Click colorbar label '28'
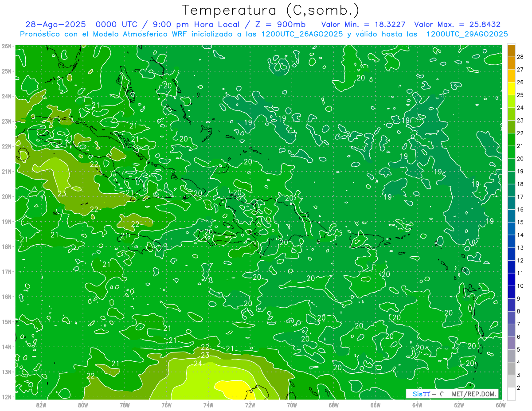 (520, 57)
